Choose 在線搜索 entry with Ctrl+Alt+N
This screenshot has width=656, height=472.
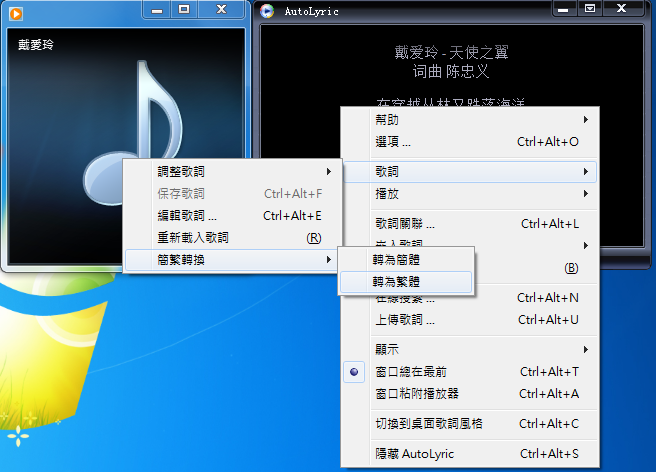click(x=470, y=298)
